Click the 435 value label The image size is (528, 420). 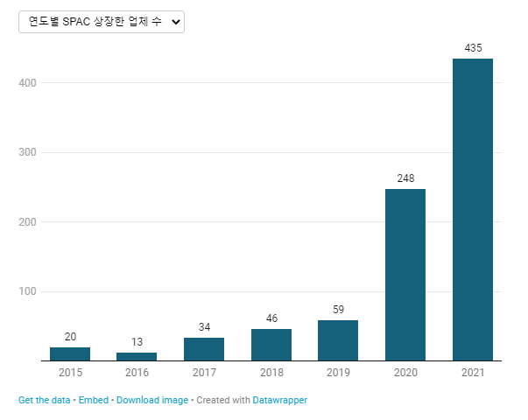pyautogui.click(x=473, y=48)
